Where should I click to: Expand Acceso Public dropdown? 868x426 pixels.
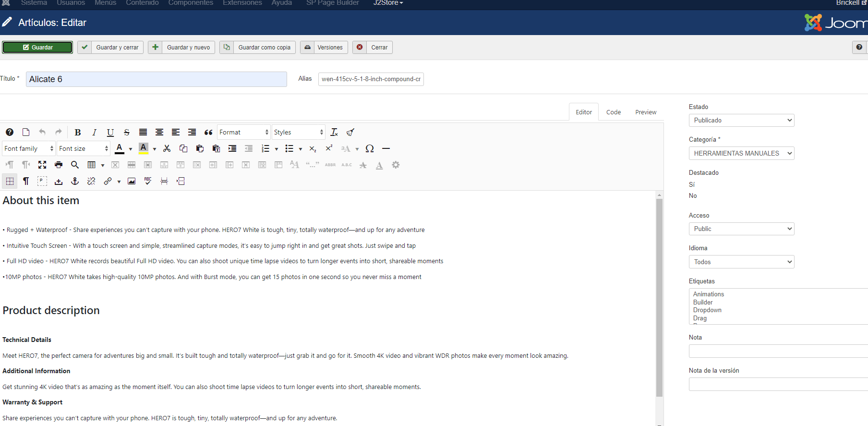(741, 229)
